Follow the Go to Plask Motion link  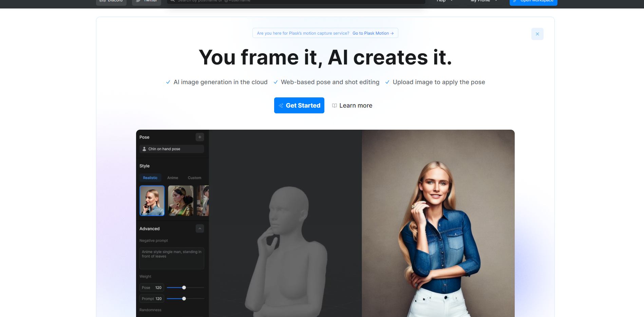tap(373, 33)
